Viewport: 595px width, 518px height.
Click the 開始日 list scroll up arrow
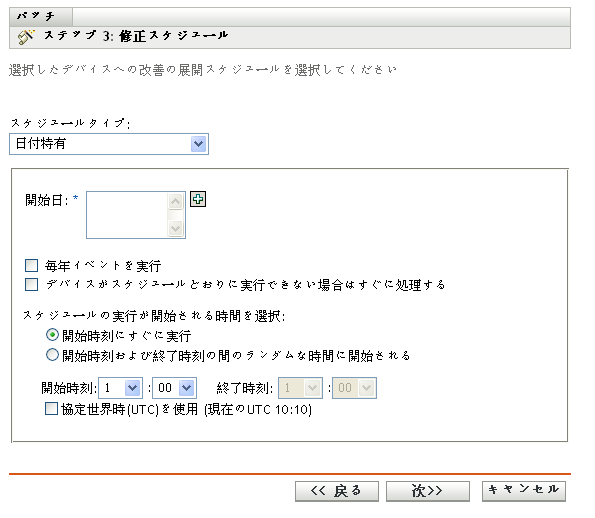coord(175,201)
